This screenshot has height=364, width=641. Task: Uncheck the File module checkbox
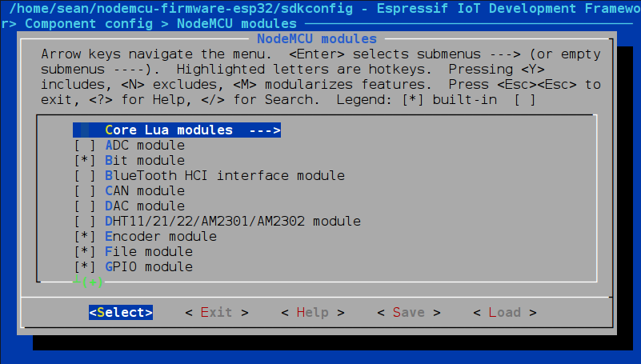[85, 252]
